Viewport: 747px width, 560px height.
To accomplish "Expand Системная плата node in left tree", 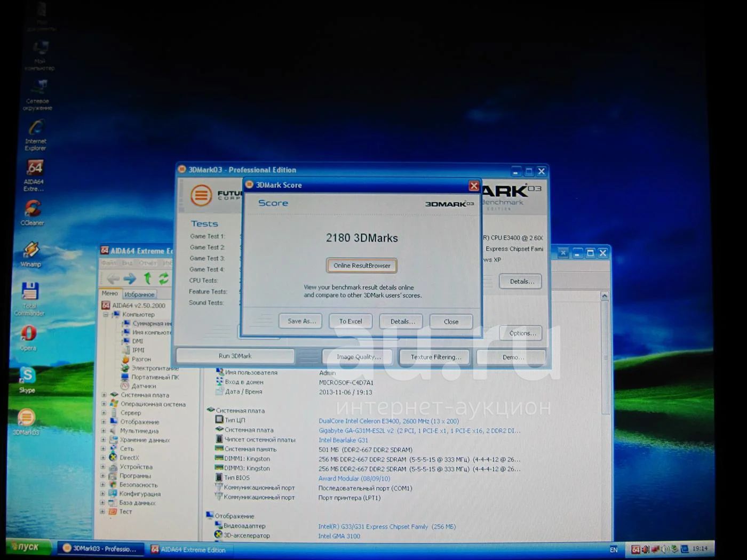I will 104,395.
